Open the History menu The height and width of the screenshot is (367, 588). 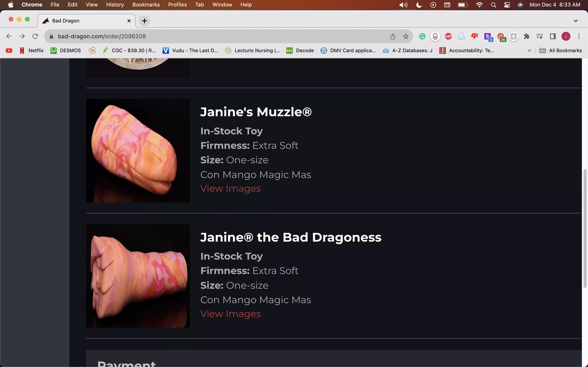coord(115,5)
